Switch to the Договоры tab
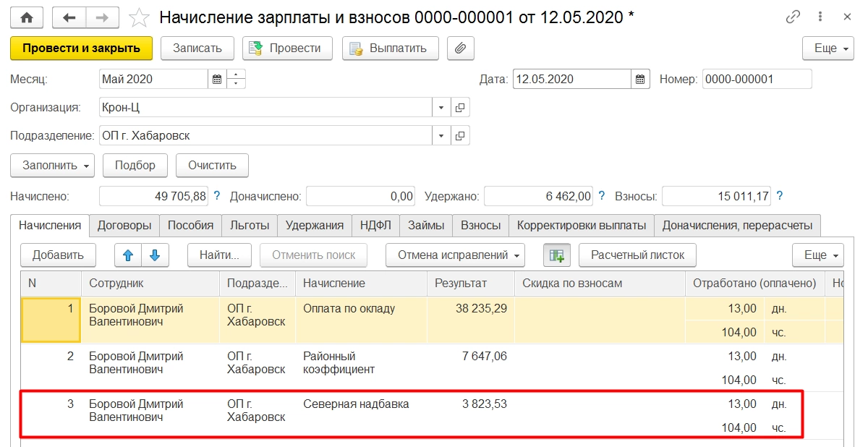868x447 pixels. tap(124, 225)
